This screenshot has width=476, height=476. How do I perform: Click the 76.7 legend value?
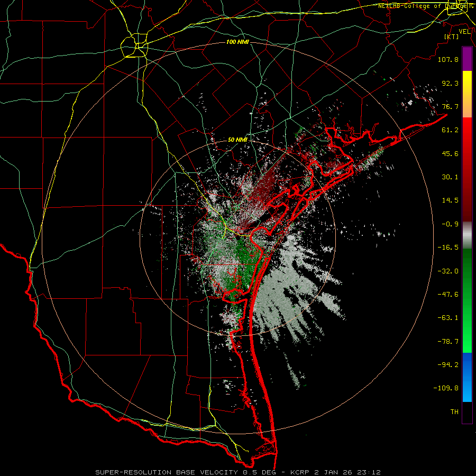click(450, 106)
